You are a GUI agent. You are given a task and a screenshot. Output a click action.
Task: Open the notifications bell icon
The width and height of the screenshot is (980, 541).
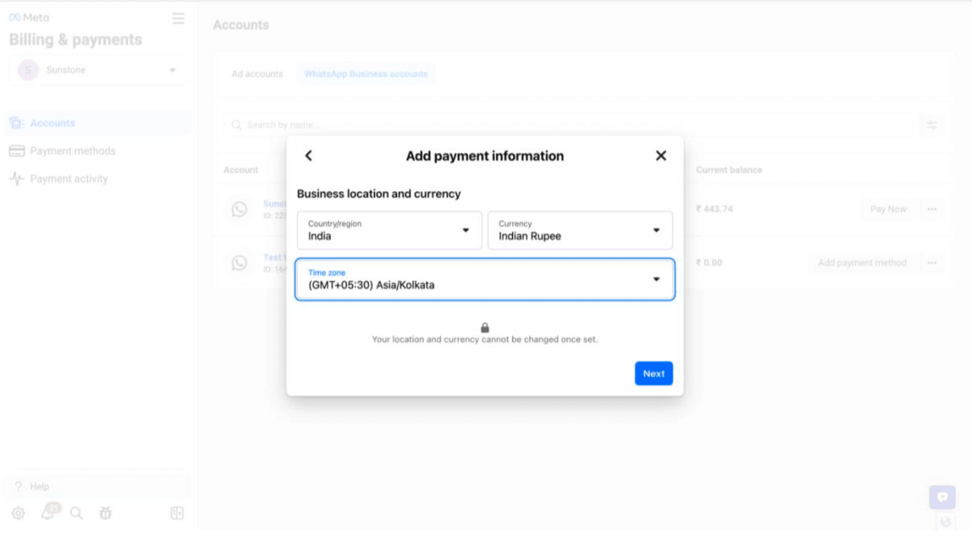coord(48,512)
